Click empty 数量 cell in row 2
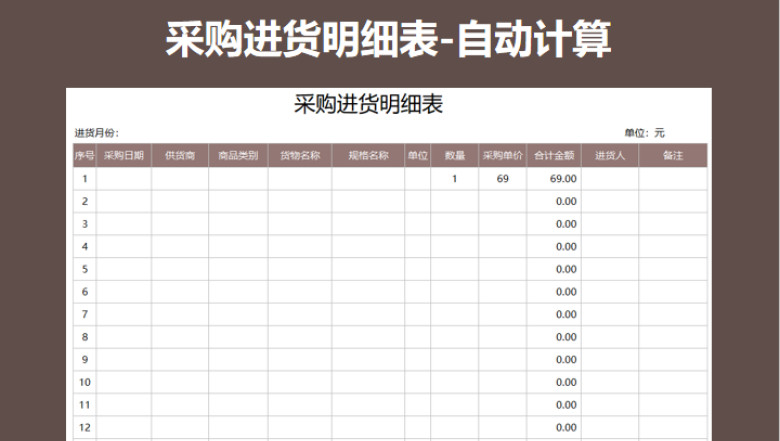This screenshot has height=441, width=780. tap(455, 201)
